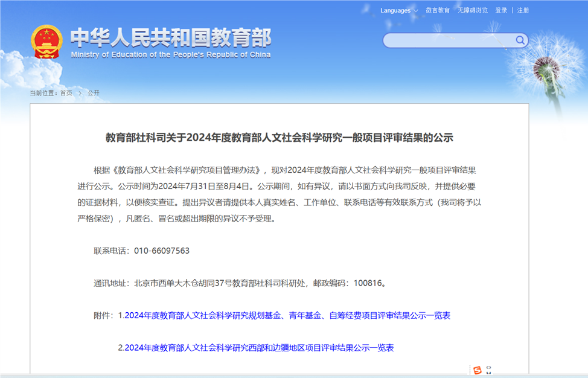Viewport: 588px width, 378px height.
Task: Focus the site search text box
Action: point(448,40)
